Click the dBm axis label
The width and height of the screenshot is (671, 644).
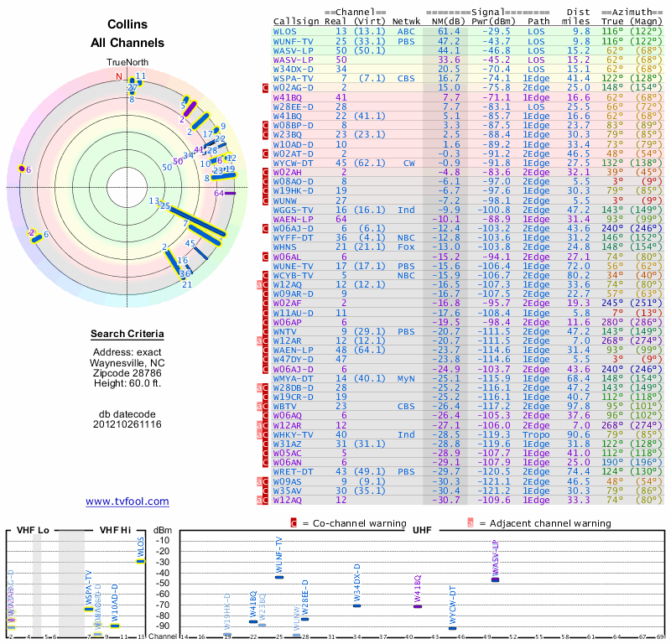163,531
